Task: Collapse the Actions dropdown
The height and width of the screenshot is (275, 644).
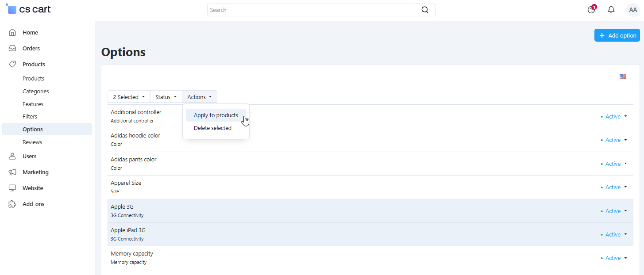Action: [200, 97]
